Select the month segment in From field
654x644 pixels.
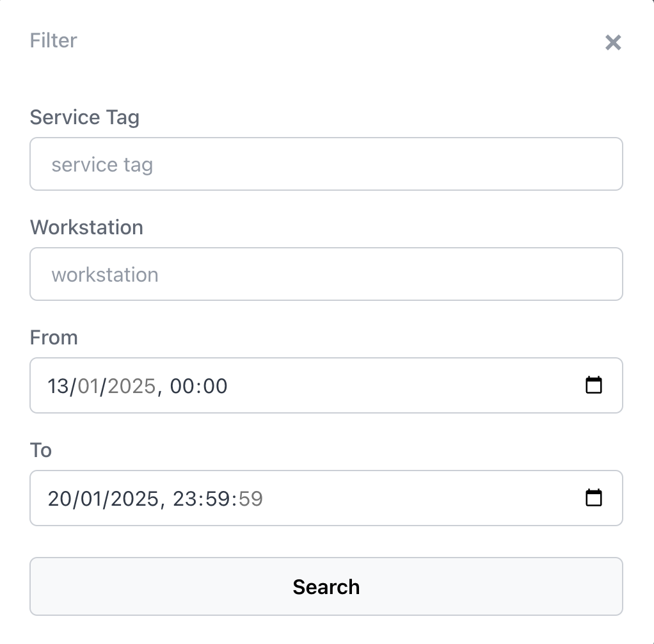coord(92,386)
